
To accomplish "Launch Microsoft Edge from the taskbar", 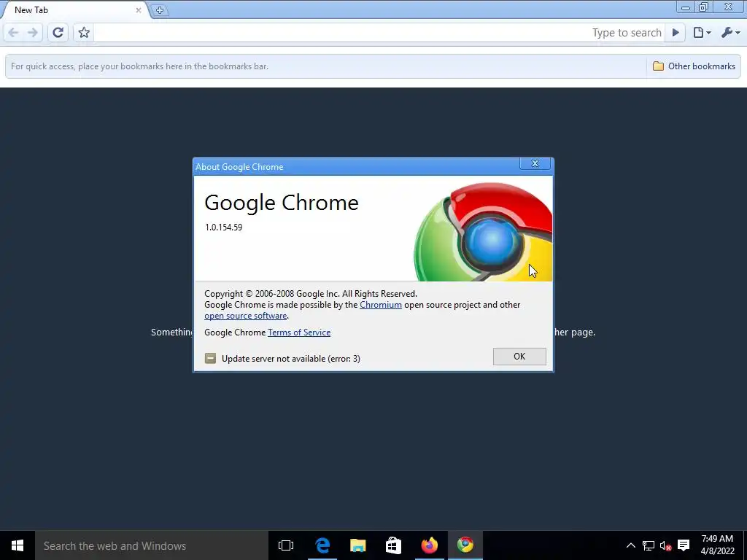I will point(322,545).
